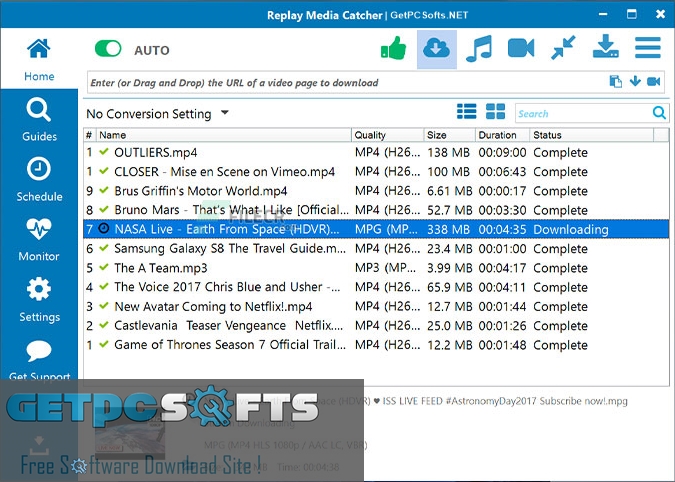675x482 pixels.
Task: Click the download arrow beside URL field
Action: pos(635,81)
